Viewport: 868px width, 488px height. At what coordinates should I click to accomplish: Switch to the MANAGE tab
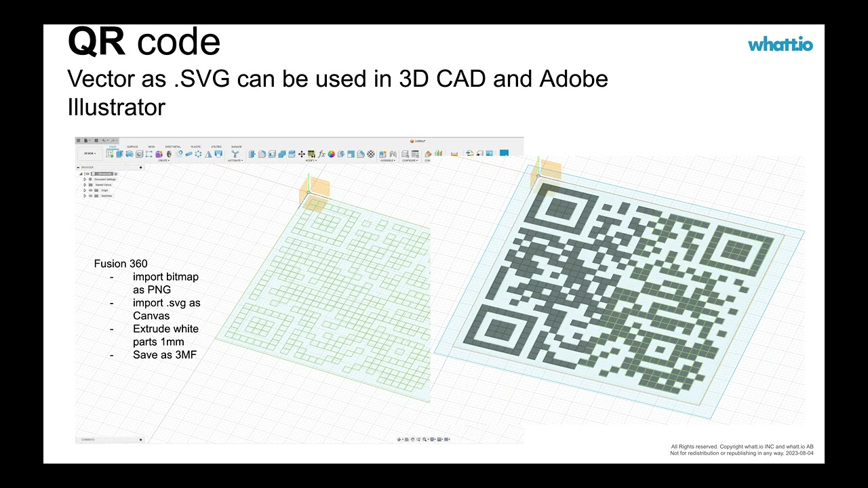[x=236, y=146]
